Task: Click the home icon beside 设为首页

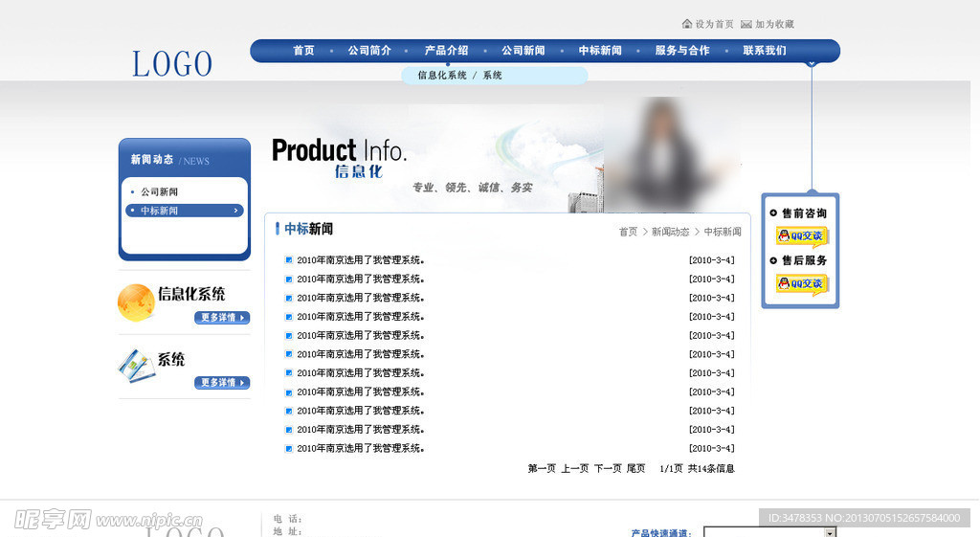Action: [687, 24]
